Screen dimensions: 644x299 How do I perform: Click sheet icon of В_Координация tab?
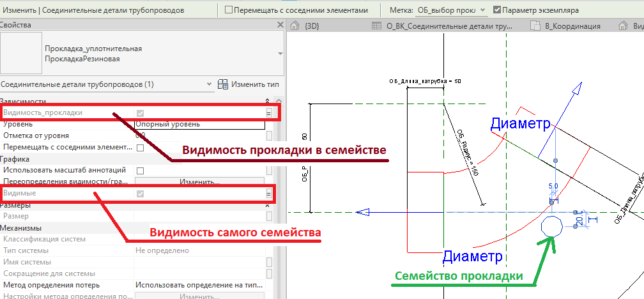[x=535, y=26]
